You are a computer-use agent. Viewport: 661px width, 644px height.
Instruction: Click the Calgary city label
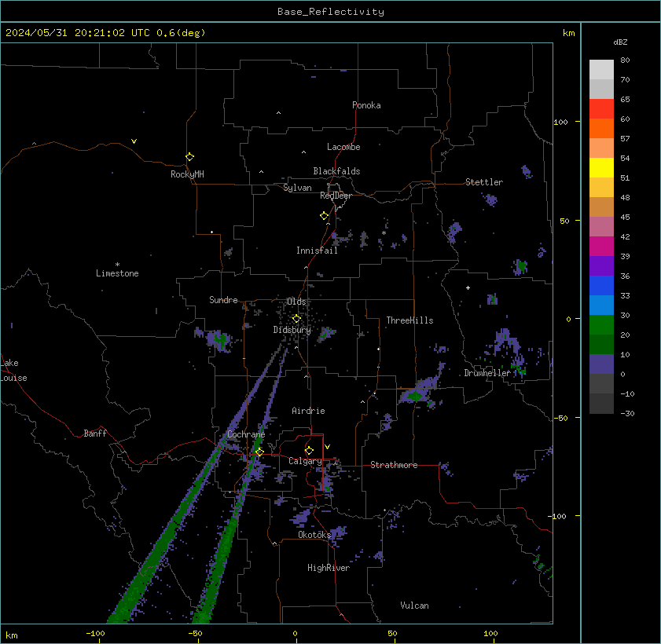pyautogui.click(x=305, y=461)
